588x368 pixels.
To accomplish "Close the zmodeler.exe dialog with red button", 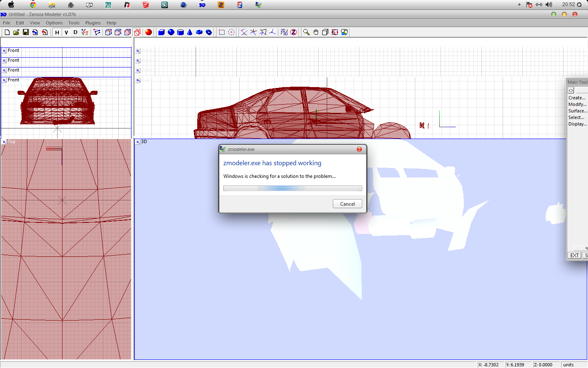I will [x=359, y=149].
